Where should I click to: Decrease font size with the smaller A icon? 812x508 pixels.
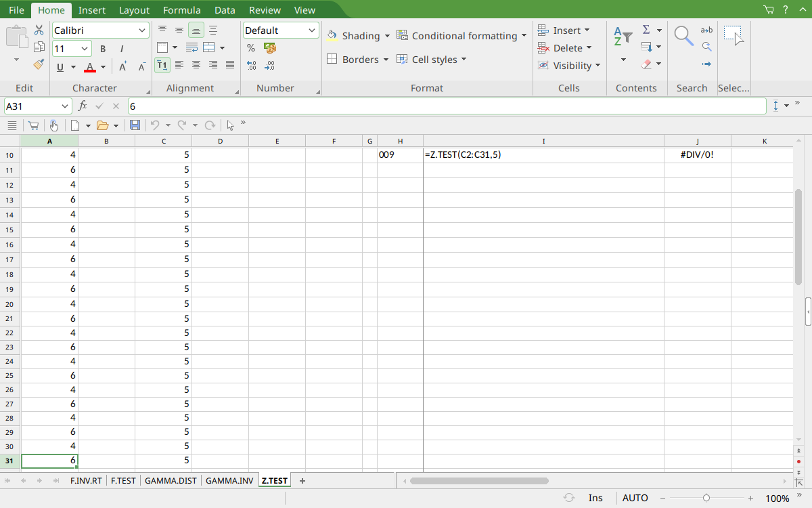click(x=141, y=66)
